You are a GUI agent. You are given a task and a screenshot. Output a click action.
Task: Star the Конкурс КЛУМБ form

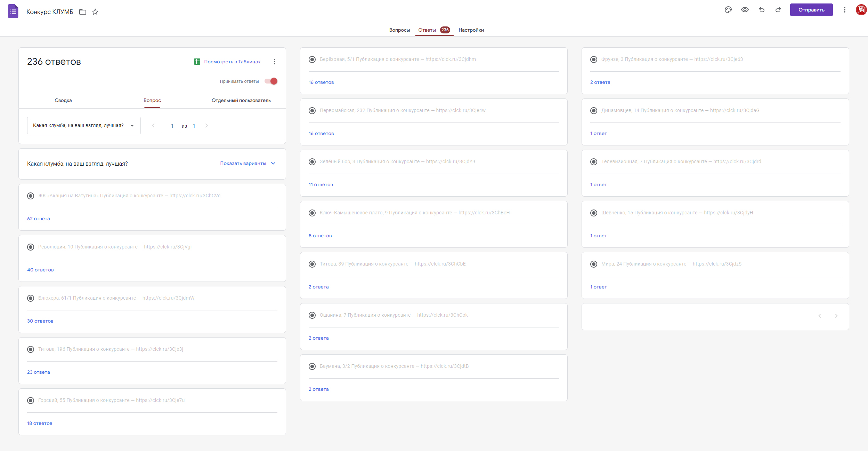(x=95, y=12)
